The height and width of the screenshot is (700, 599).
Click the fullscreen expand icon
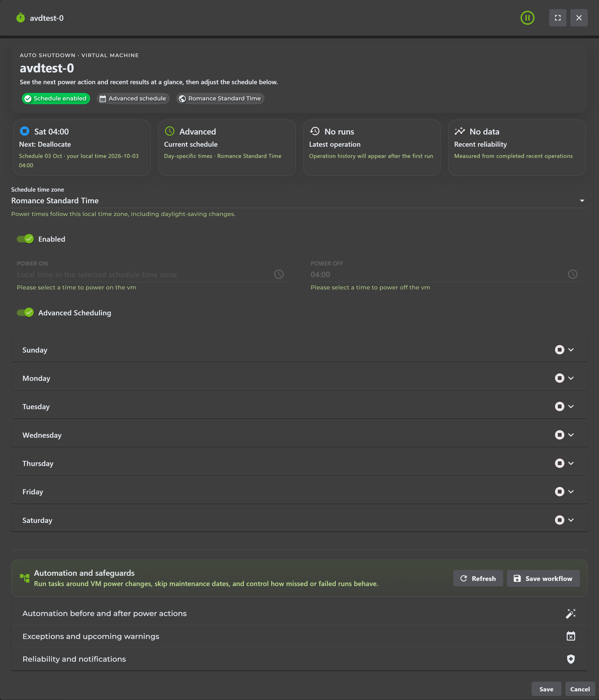557,18
